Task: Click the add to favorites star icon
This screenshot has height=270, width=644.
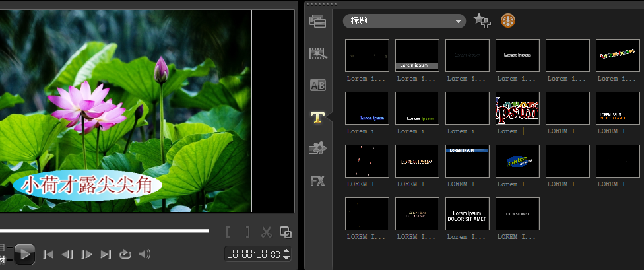Action: click(482, 21)
